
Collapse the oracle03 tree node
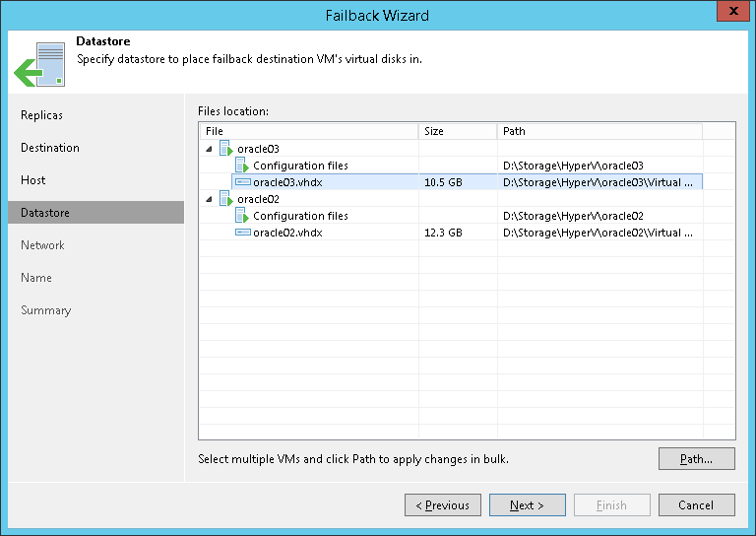click(210, 149)
